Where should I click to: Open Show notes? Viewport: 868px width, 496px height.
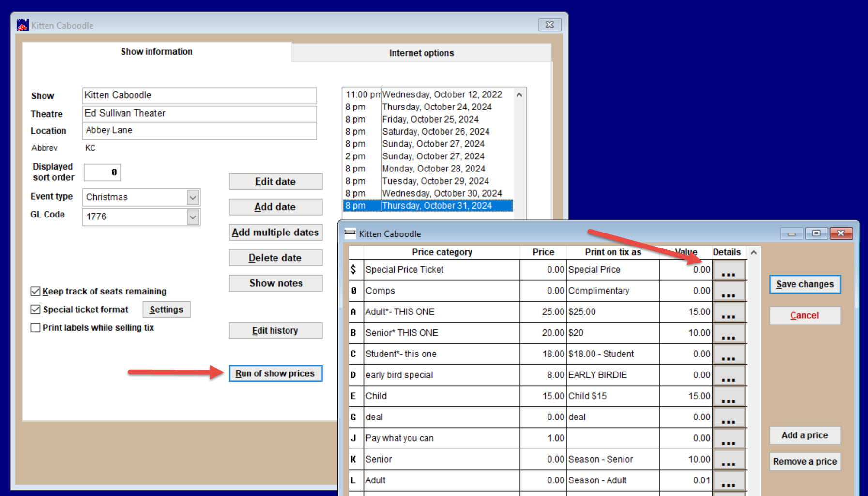[275, 283]
